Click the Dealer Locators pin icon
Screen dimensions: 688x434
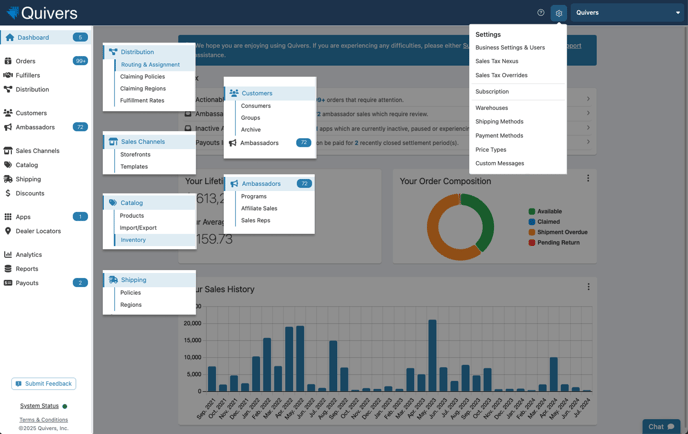[x=8, y=231]
